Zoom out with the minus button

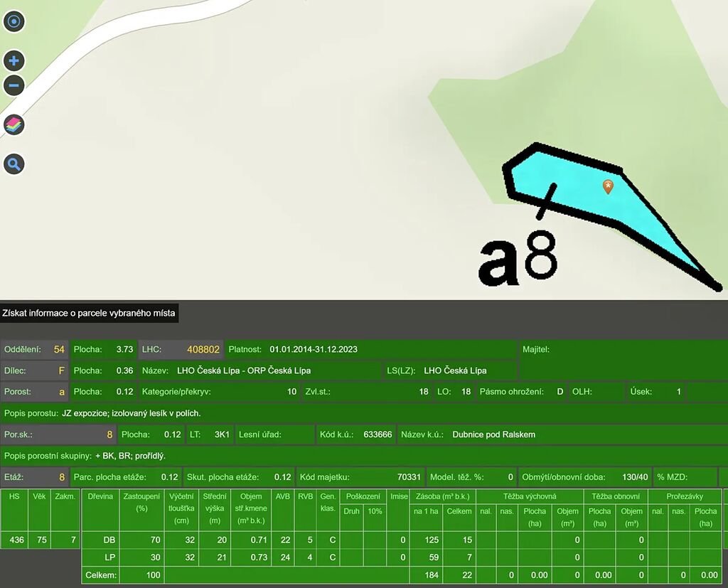point(14,86)
